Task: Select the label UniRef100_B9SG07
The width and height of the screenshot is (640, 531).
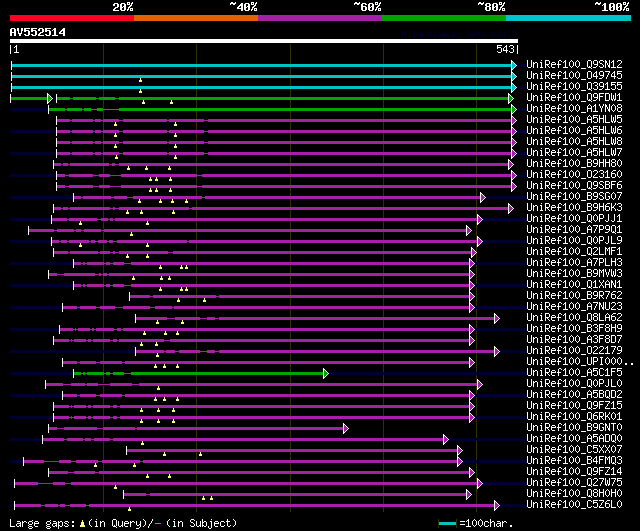Action: (574, 196)
